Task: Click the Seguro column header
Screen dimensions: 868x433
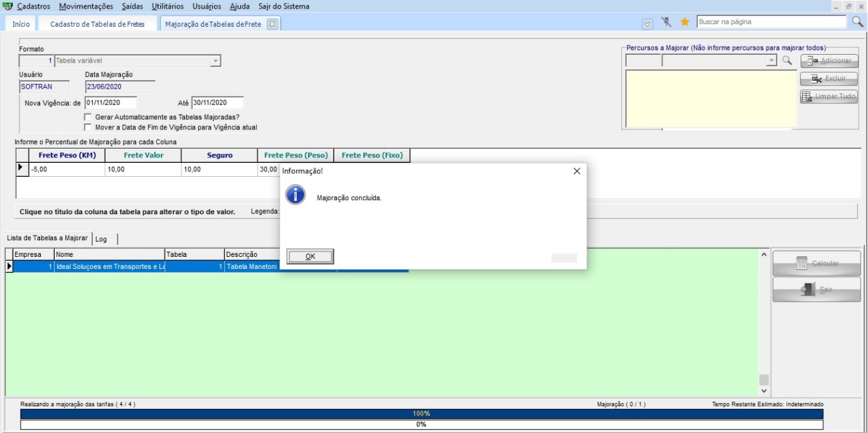Action: [x=220, y=155]
